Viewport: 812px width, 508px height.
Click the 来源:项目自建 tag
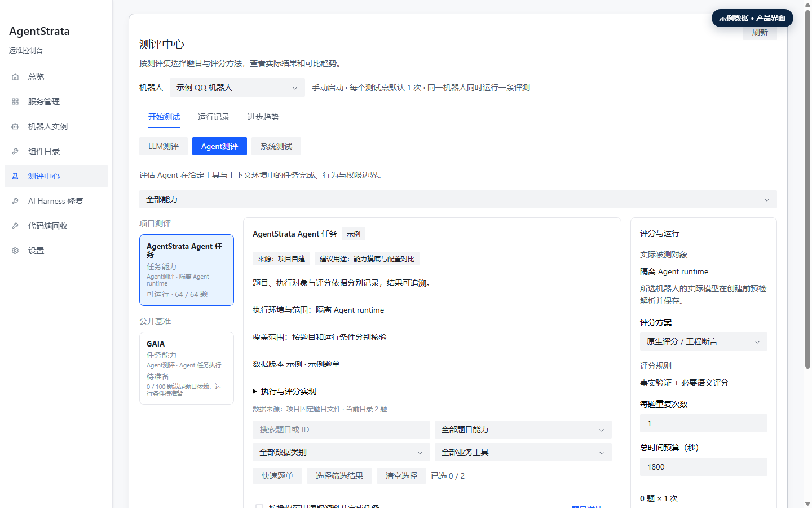pyautogui.click(x=281, y=259)
